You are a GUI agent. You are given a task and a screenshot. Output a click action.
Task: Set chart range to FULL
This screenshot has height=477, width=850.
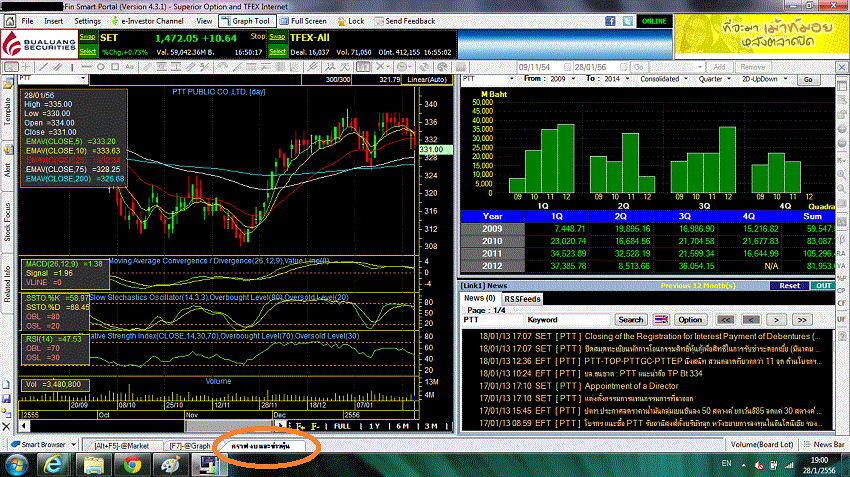[342, 427]
